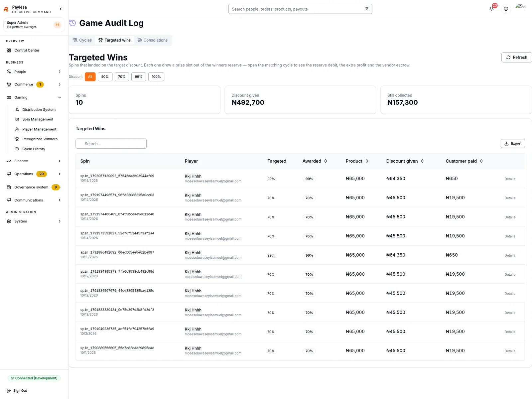Click the Commerce cart icon
This screenshot has height=399, width=532.
9,84
